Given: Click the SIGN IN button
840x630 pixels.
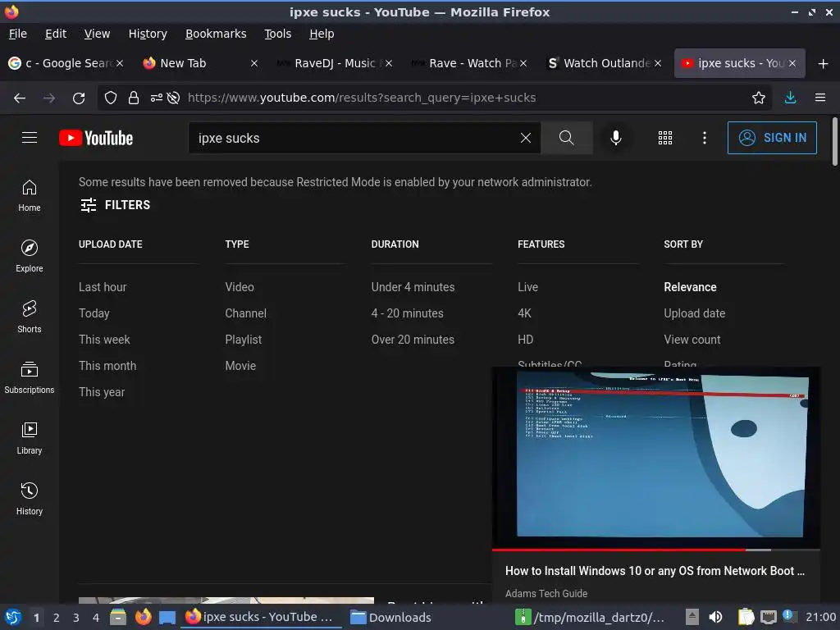Looking at the screenshot, I should (x=772, y=138).
